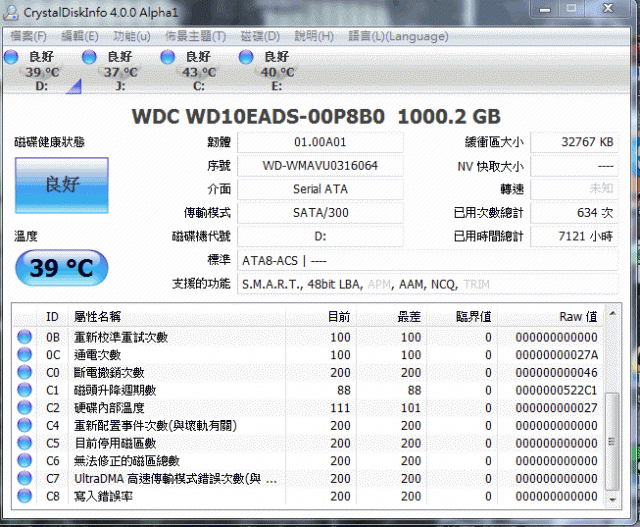Click status icon of attribute C5 row
The height and width of the screenshot is (527, 640).
24,443
